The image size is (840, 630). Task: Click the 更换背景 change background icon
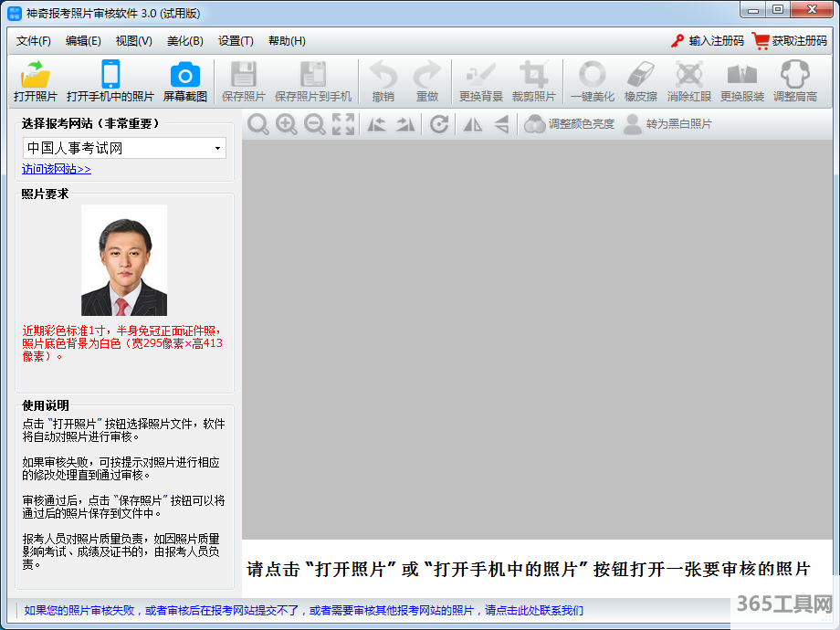pos(481,81)
